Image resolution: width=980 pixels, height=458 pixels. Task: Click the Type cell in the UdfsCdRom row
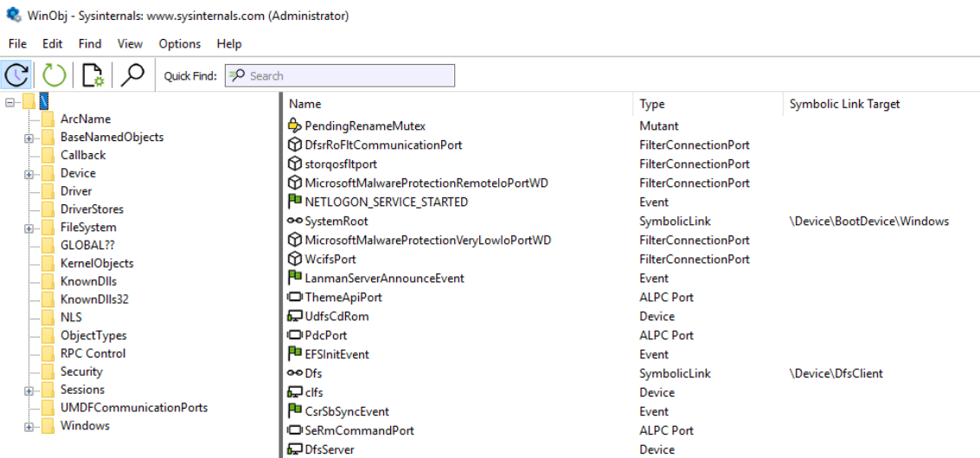click(x=657, y=317)
